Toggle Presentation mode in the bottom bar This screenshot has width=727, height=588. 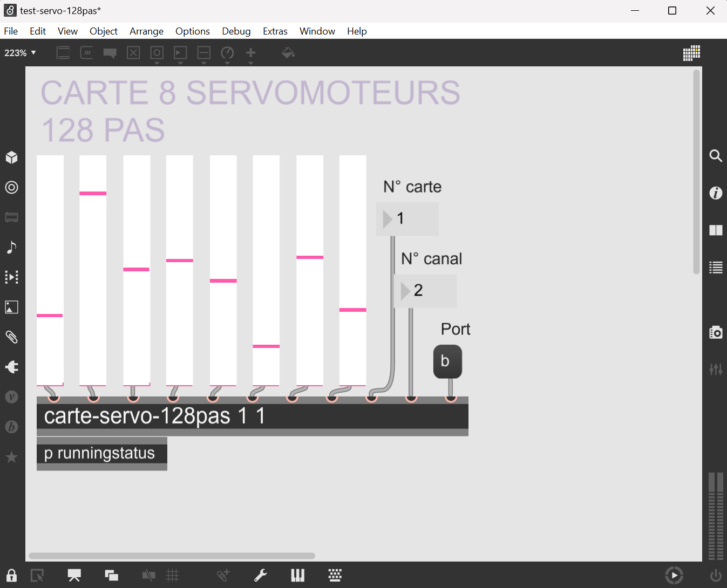click(74, 576)
